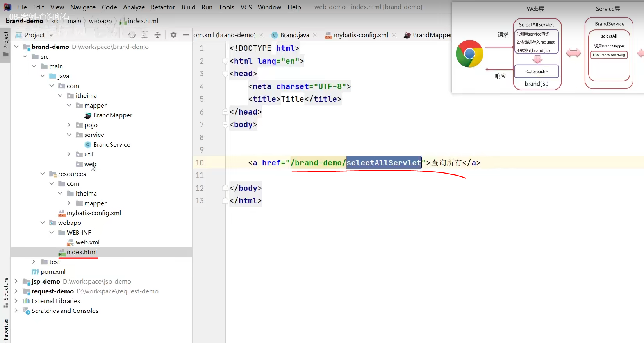This screenshot has height=343, width=644.
Task: Open the Tools menu
Action: (227, 7)
